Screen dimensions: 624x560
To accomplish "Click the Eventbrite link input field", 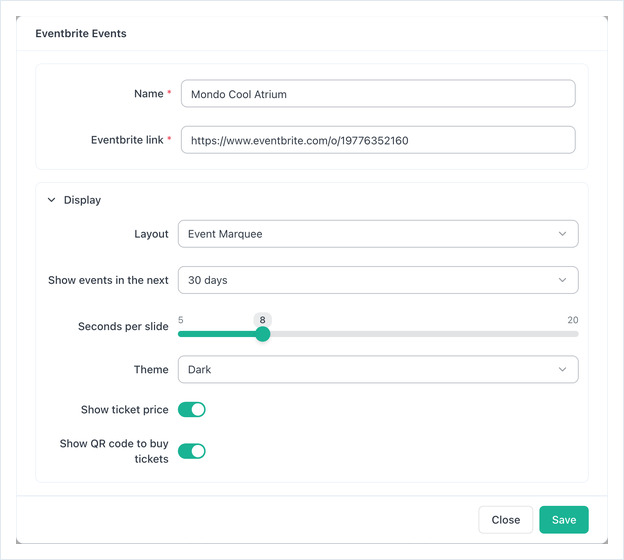I will point(378,140).
